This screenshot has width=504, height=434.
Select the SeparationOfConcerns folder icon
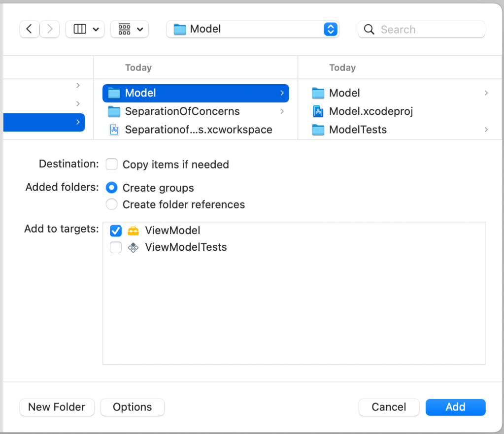pyautogui.click(x=114, y=111)
